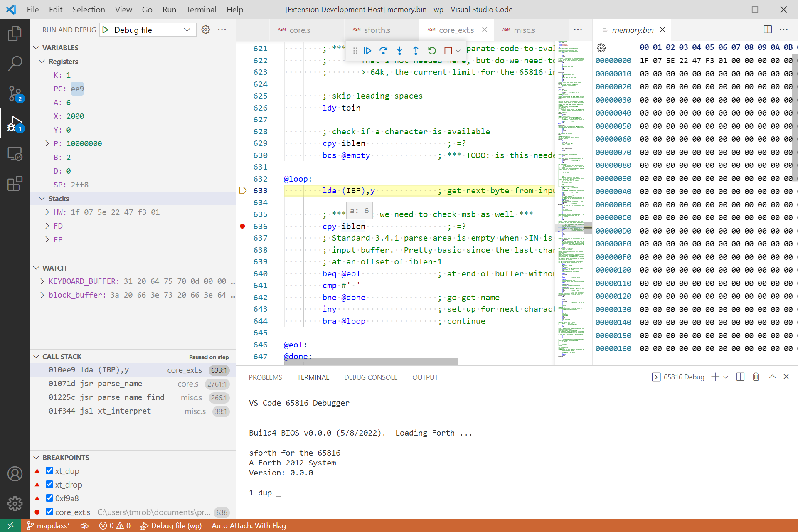Stop debugging with the red square
798x532 pixels.
click(x=448, y=51)
